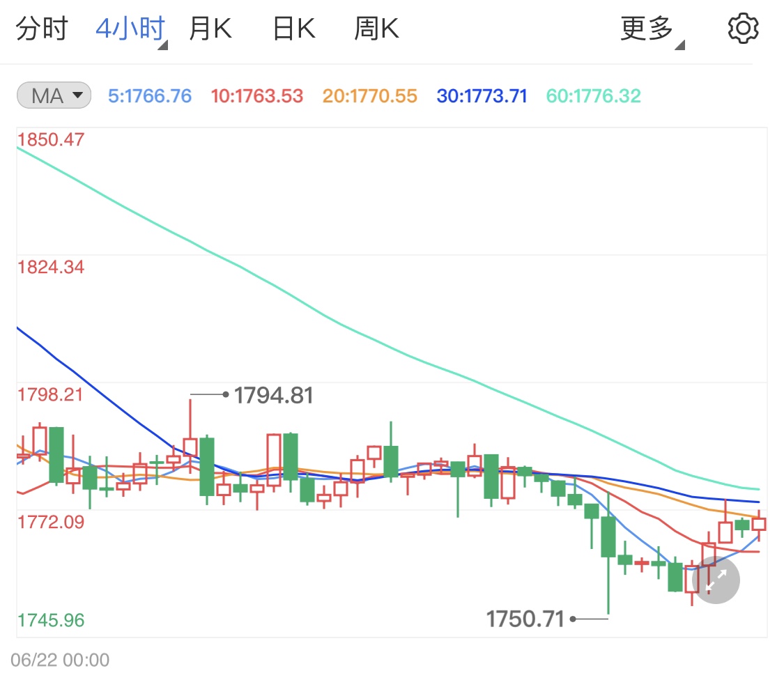Viewport: 784px width, 680px height.
Task: Click the 1798.21 axis price label
Action: (x=50, y=394)
